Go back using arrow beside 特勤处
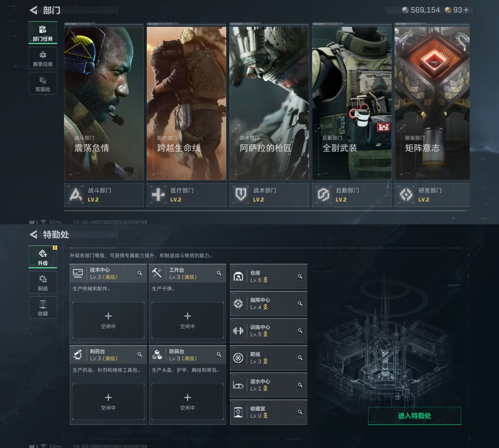The width and height of the screenshot is (499, 448). point(33,235)
